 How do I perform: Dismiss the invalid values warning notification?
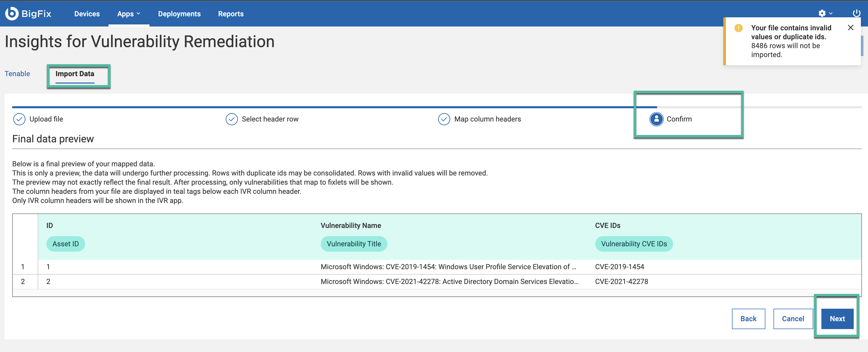tap(850, 28)
